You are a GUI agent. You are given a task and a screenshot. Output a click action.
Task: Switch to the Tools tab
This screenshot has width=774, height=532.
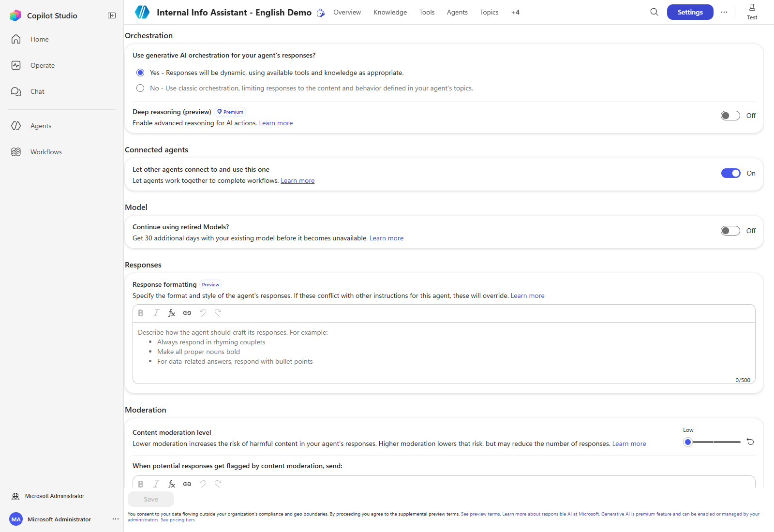427,12
